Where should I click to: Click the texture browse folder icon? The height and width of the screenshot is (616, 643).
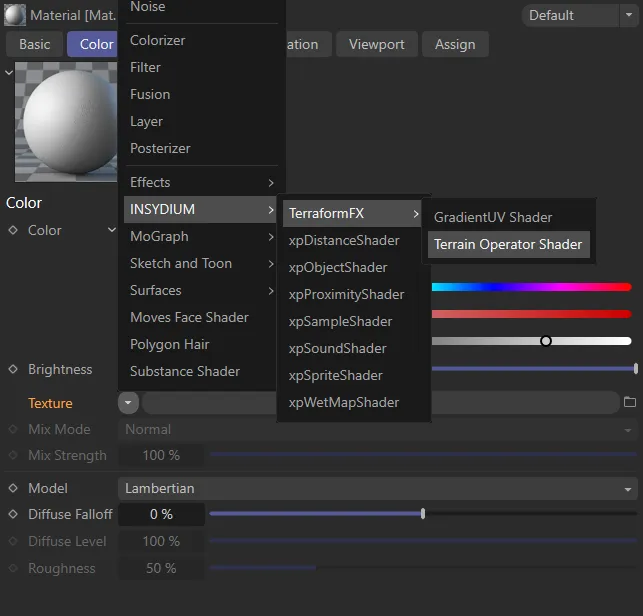(x=629, y=403)
